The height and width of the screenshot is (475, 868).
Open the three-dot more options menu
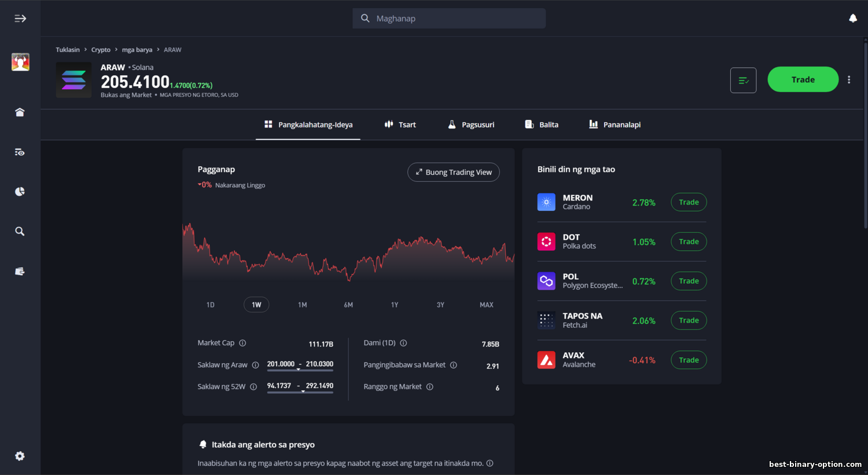(x=849, y=80)
